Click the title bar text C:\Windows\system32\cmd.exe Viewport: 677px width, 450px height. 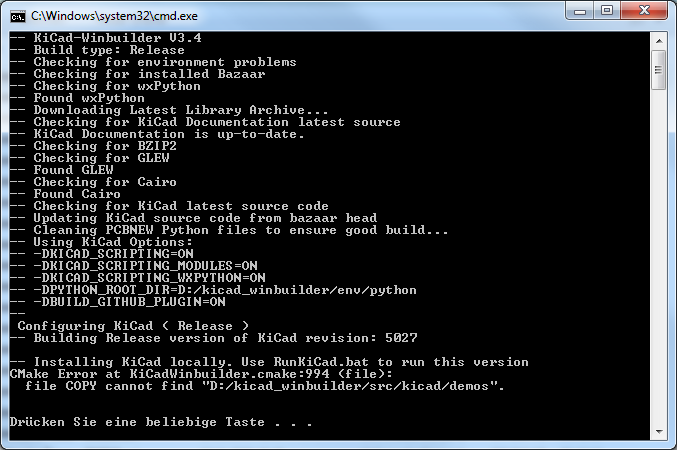click(114, 16)
